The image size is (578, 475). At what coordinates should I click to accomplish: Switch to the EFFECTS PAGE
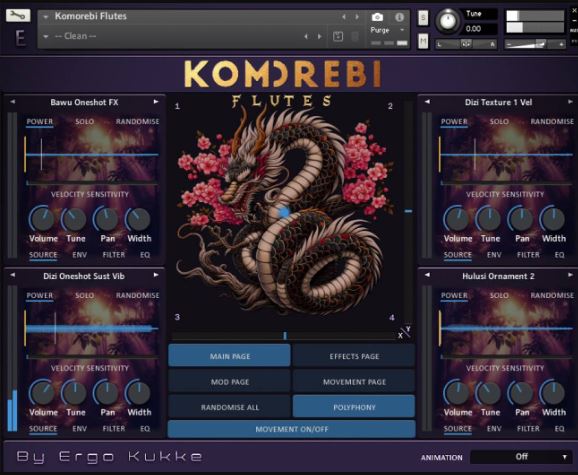click(354, 356)
